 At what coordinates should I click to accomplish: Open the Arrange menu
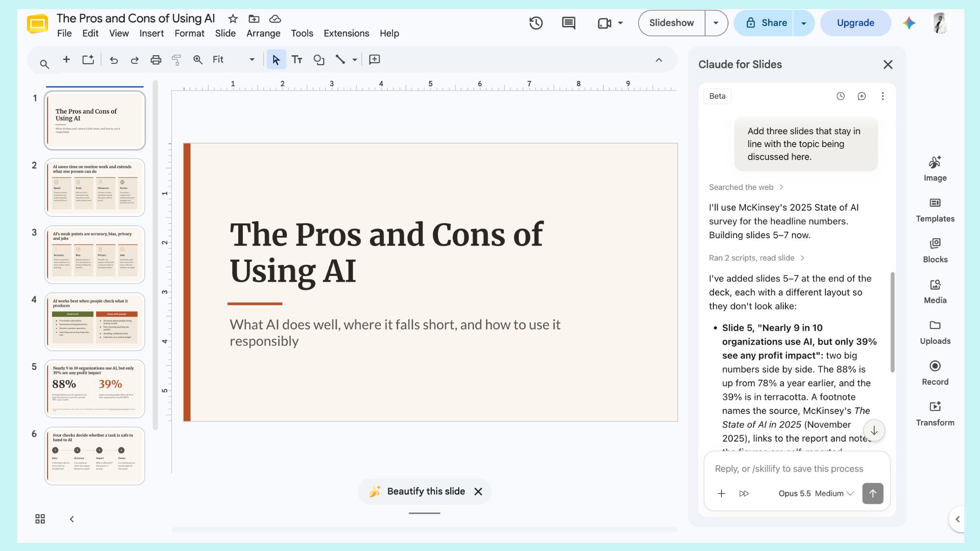click(x=263, y=34)
